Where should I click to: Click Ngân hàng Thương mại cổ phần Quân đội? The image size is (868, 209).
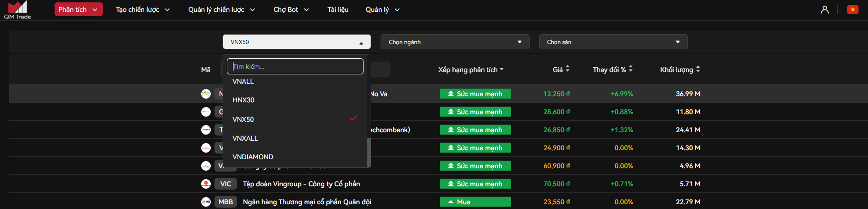[x=307, y=202]
